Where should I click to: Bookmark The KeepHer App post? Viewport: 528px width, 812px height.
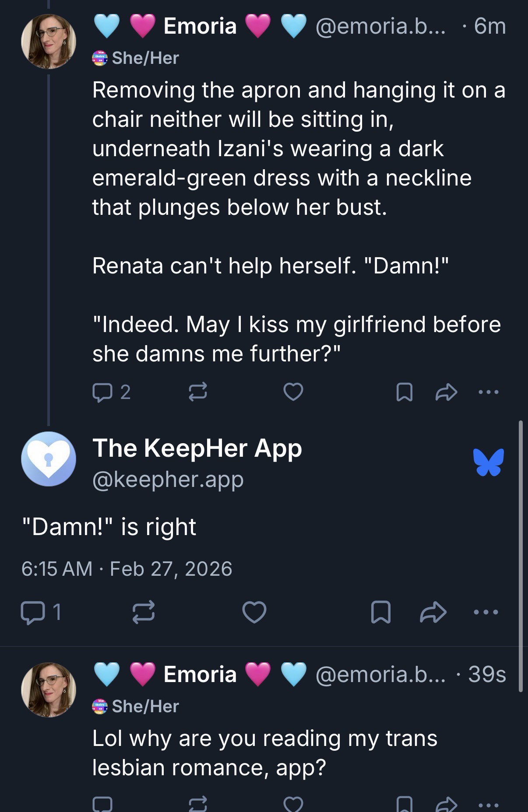point(380,612)
